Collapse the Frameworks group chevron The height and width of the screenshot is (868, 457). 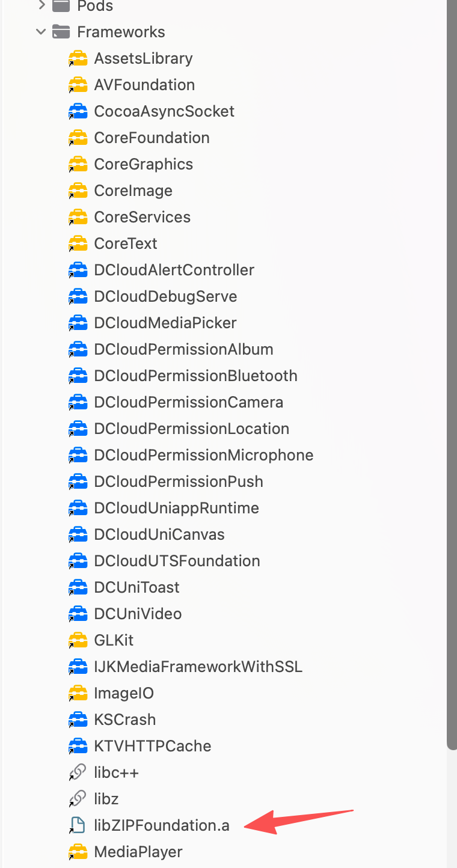coord(41,32)
